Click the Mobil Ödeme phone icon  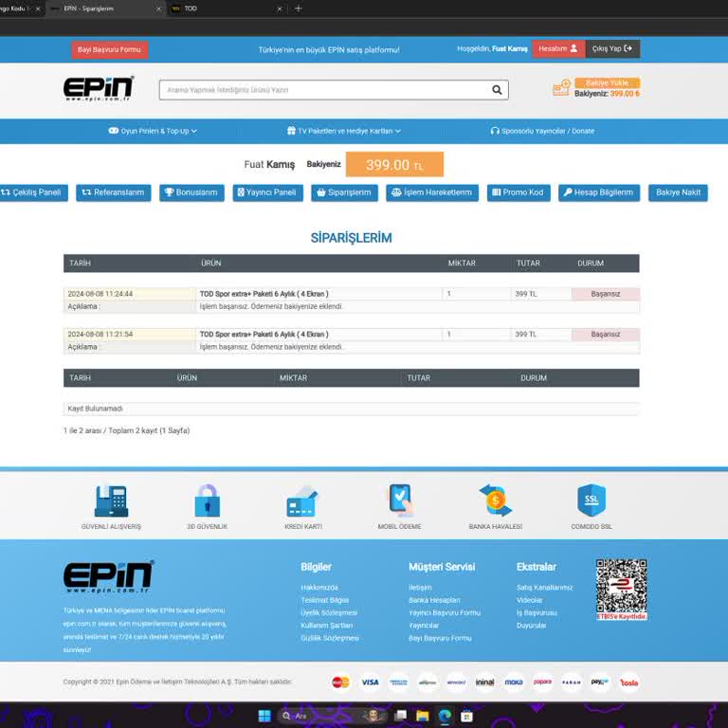[x=400, y=500]
